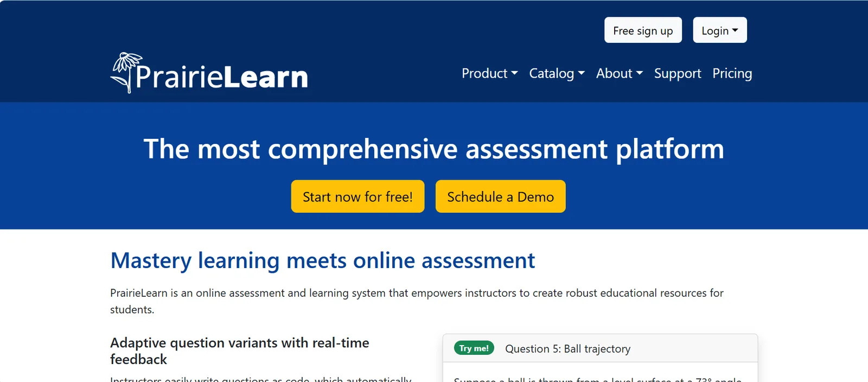Viewport: 868px width, 382px height.
Task: Select heading 'Mastery learning meets online assessment'
Action: (x=322, y=260)
